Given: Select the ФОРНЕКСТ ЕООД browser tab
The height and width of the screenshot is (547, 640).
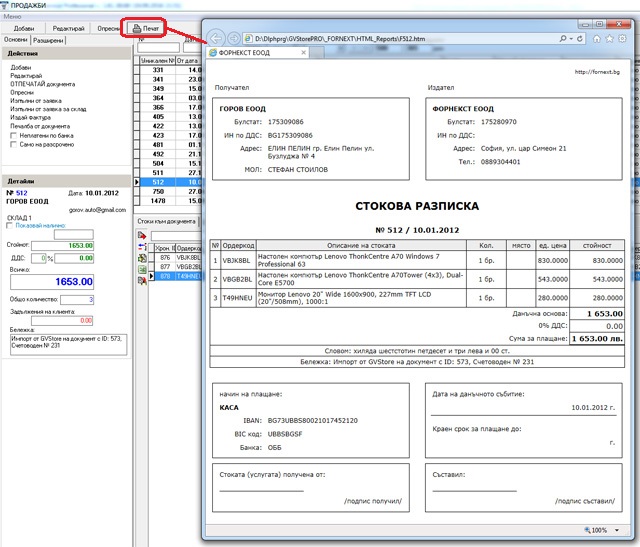Looking at the screenshot, I should pyautogui.click(x=256, y=53).
